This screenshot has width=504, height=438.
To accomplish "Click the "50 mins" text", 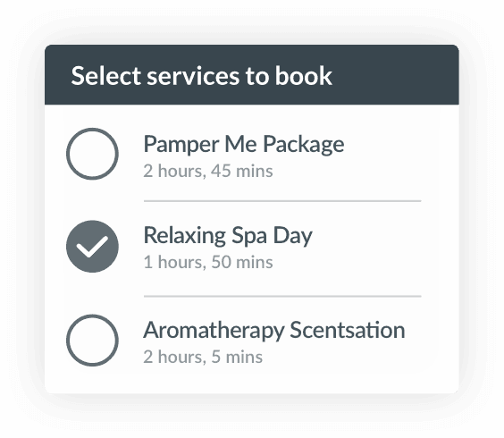I will [241, 262].
